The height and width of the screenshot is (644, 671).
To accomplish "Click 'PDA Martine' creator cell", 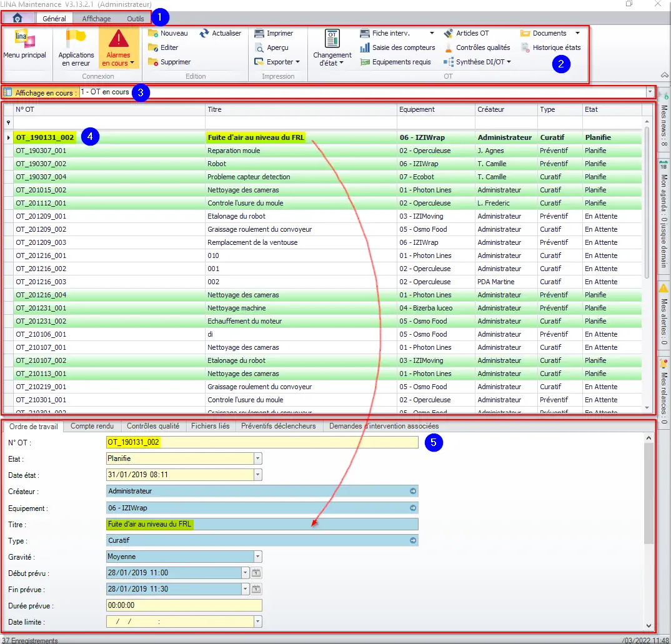I will (x=506, y=282).
